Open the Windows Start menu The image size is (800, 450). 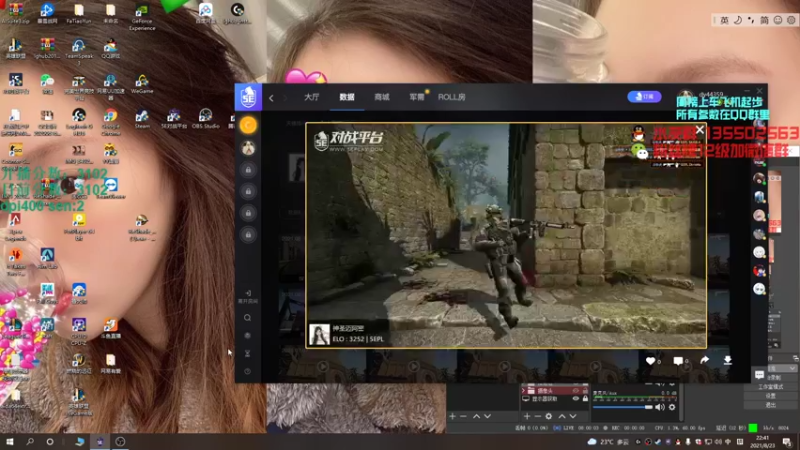[x=10, y=442]
